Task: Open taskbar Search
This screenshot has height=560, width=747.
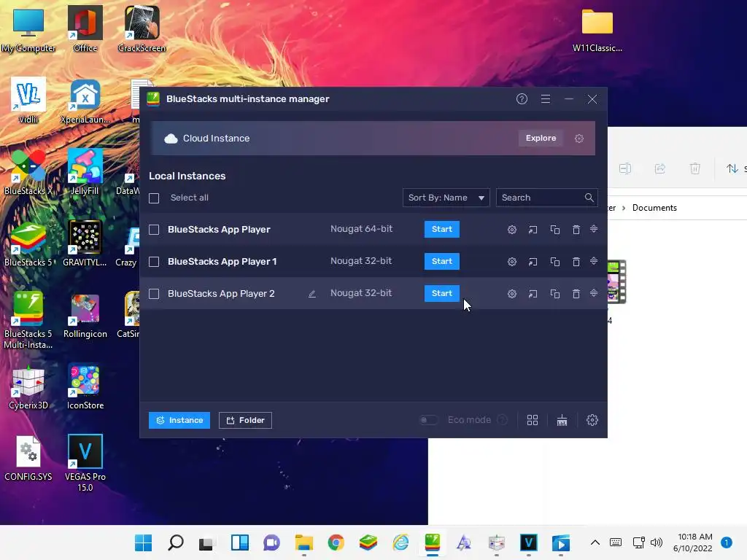Action: [x=175, y=542]
